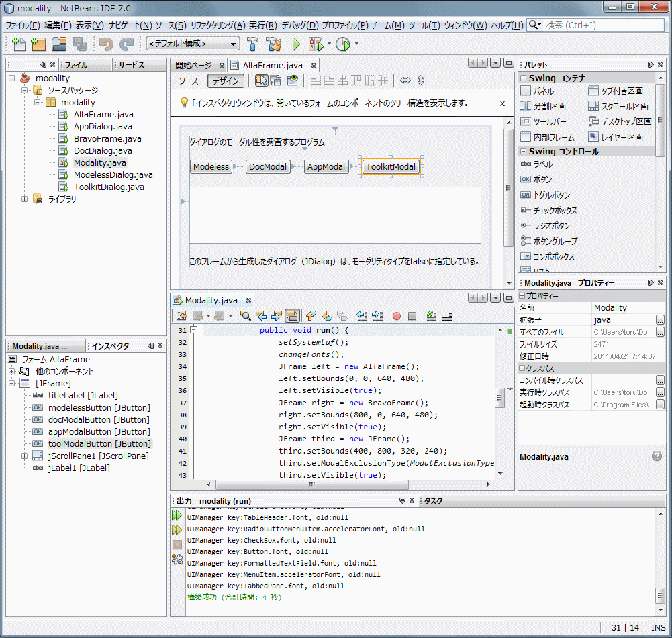Open the Tools menu

point(424,25)
